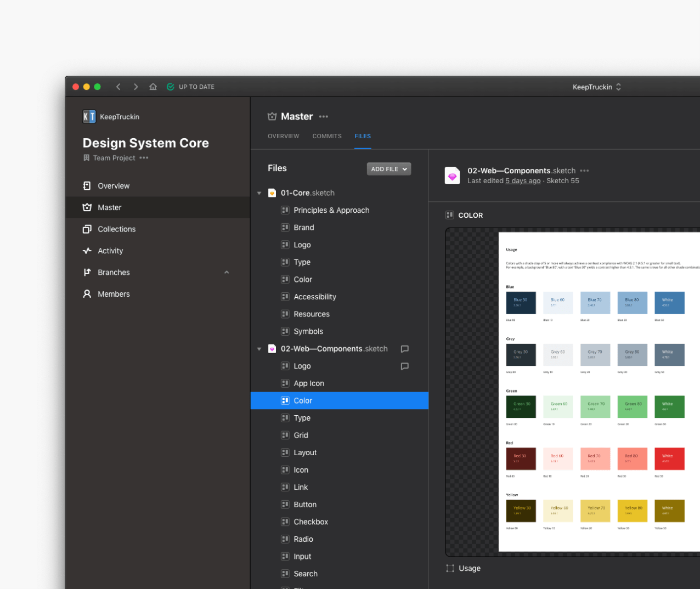Image resolution: width=700 pixels, height=589 pixels.
Task: Click the Blue 30 color swatch
Action: click(521, 303)
